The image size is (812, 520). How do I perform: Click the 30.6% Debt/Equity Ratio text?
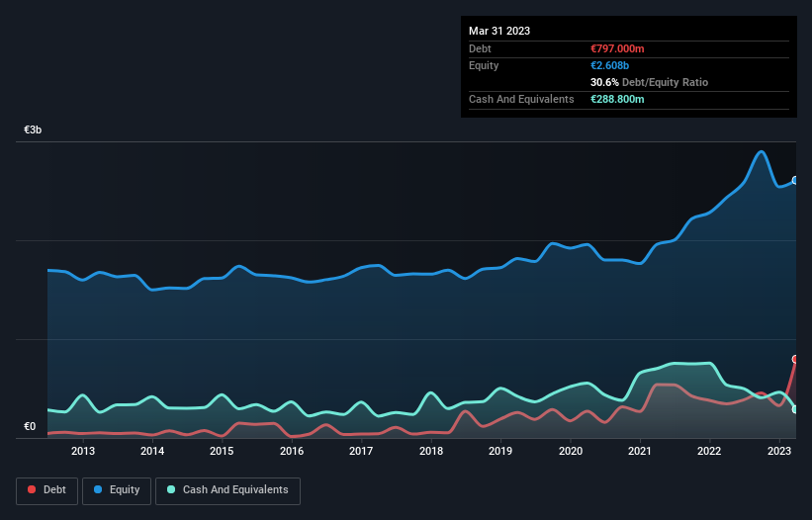[649, 82]
